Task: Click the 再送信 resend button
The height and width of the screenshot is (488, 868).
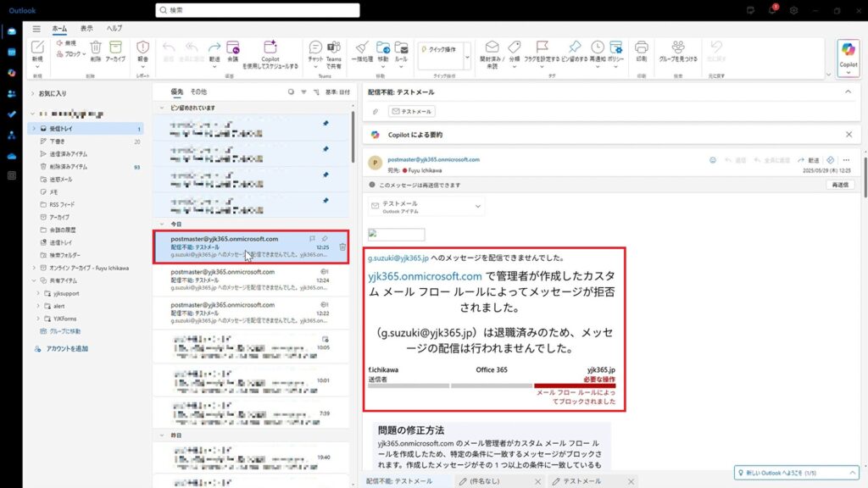Action: click(840, 185)
